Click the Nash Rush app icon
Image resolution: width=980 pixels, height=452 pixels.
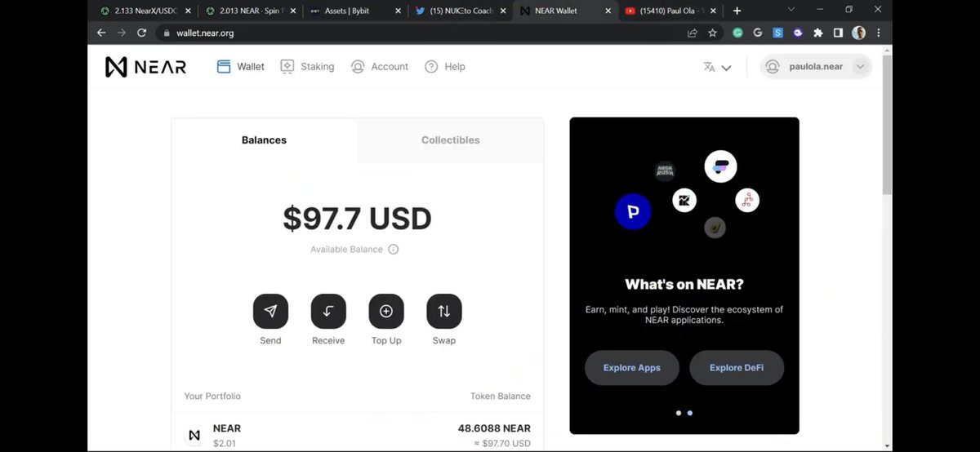pos(666,171)
